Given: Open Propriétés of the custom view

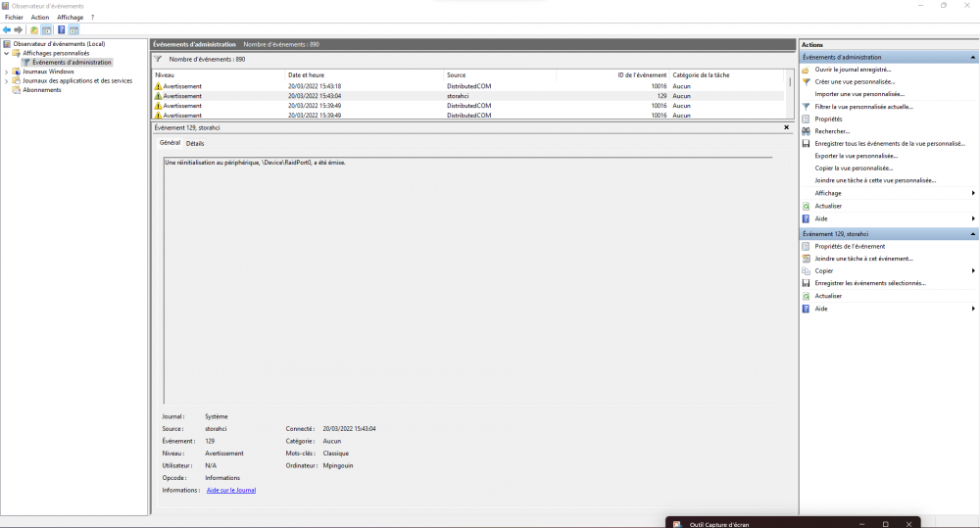Looking at the screenshot, I should click(x=828, y=120).
